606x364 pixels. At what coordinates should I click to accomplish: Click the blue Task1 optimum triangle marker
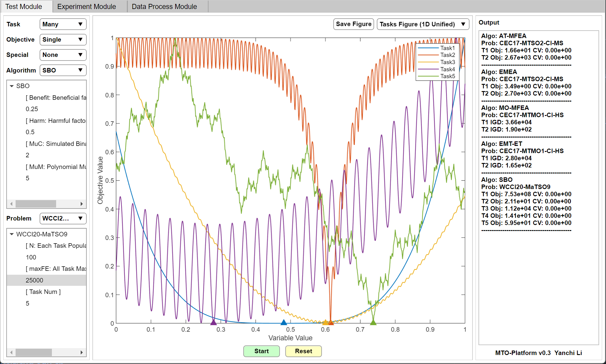point(283,322)
